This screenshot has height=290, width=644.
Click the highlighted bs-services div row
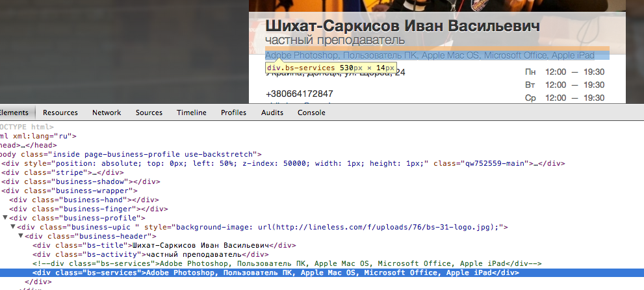coord(322,272)
